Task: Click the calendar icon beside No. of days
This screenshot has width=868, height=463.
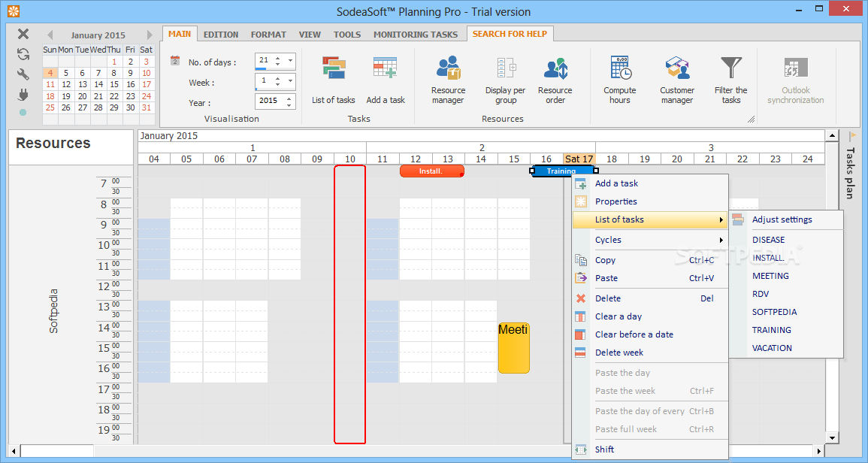Action: (x=175, y=60)
